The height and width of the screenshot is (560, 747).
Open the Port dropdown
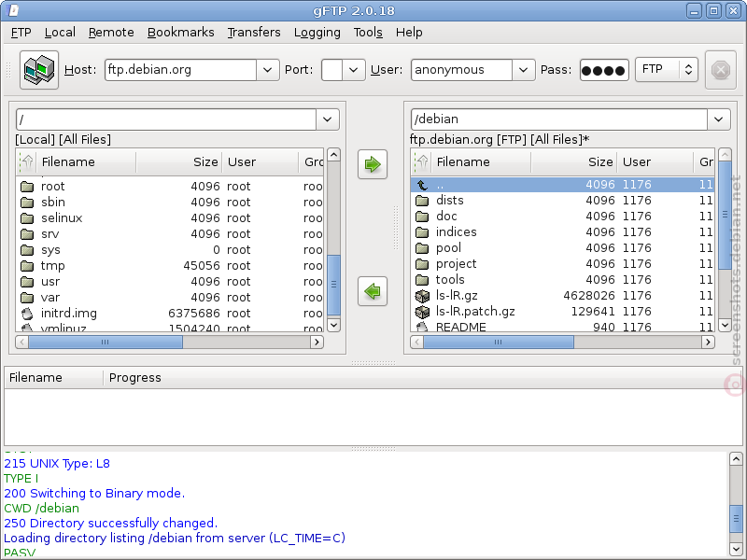tap(354, 70)
